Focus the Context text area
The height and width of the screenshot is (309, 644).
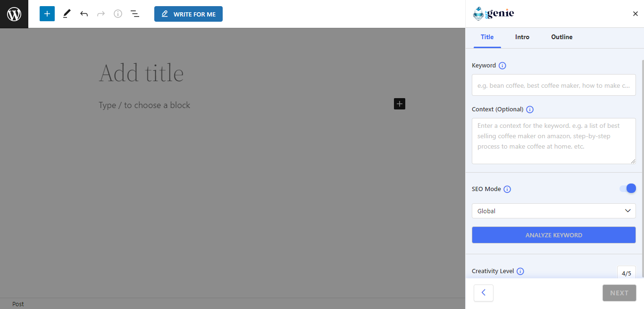(554, 141)
